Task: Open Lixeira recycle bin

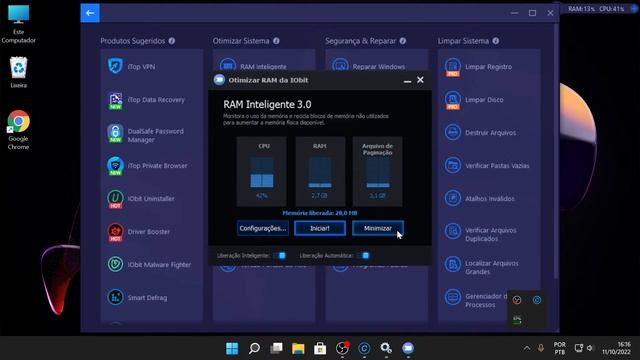Action: 18,73
